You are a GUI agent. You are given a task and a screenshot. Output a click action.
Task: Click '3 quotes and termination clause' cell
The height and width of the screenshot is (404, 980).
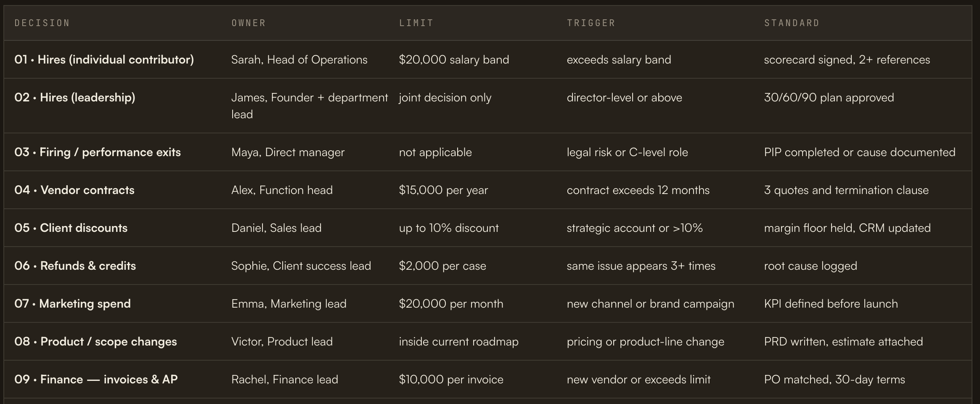tap(846, 190)
